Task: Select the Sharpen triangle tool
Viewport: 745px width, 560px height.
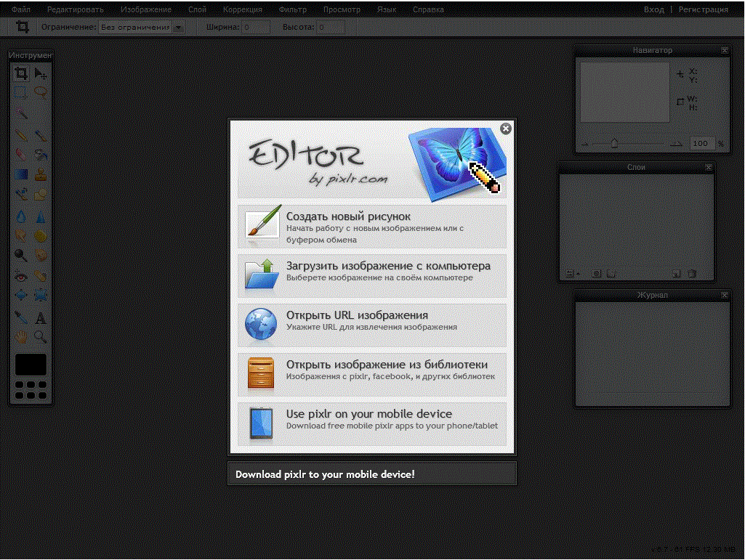Action: click(41, 216)
